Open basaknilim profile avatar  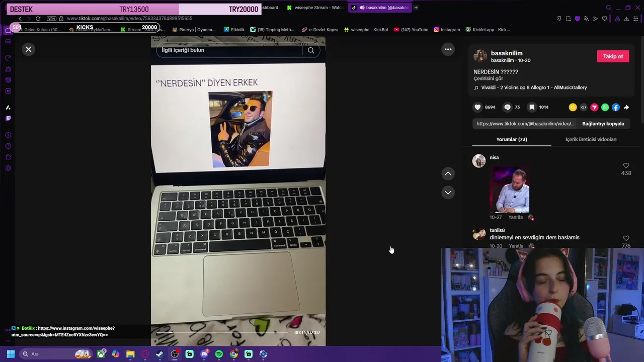point(480,56)
